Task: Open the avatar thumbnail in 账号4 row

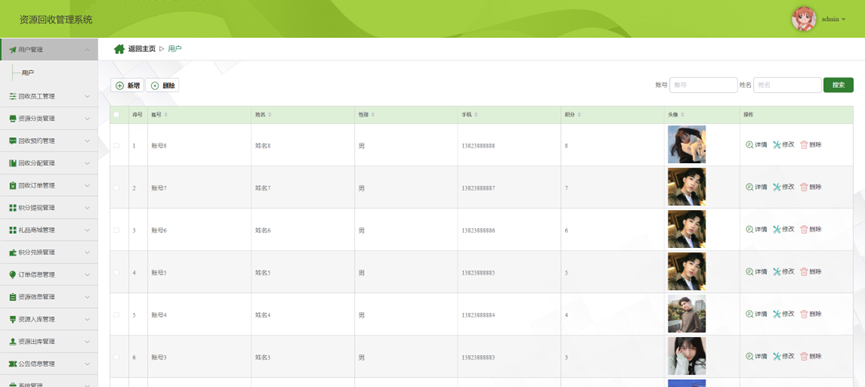Action: (x=686, y=314)
